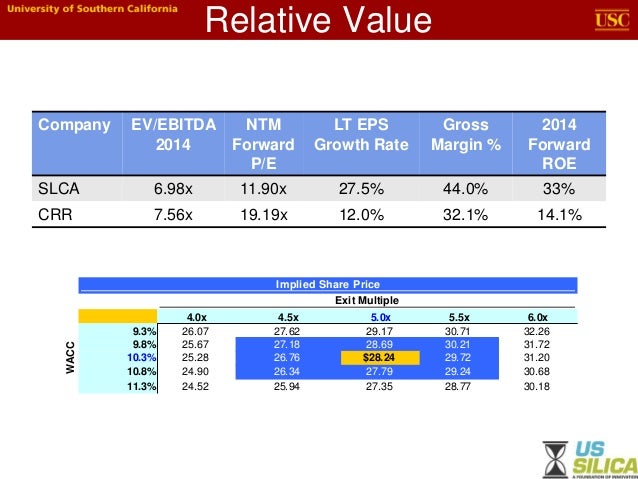Select the CRR company row label
The height and width of the screenshot is (479, 638).
55,214
